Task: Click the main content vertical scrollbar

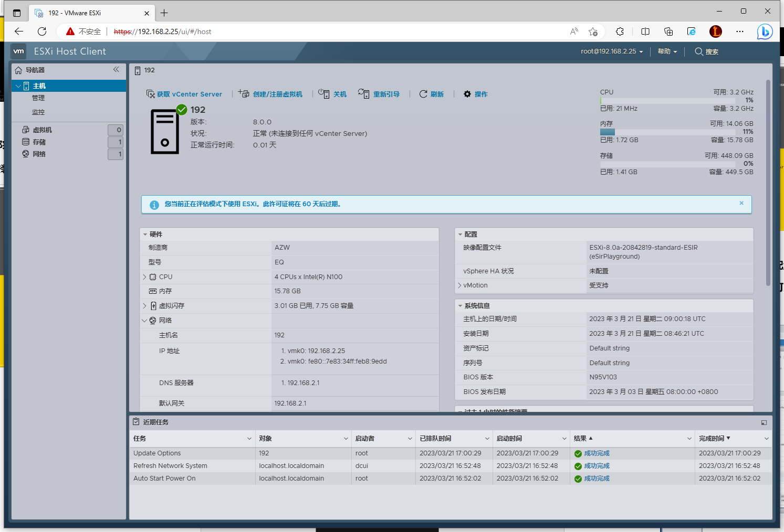Action: point(768,183)
